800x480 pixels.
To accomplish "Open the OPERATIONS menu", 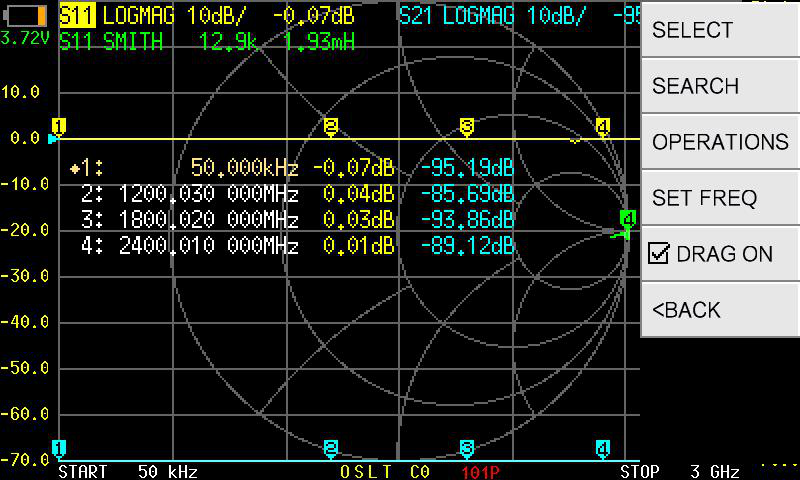I will click(x=720, y=142).
